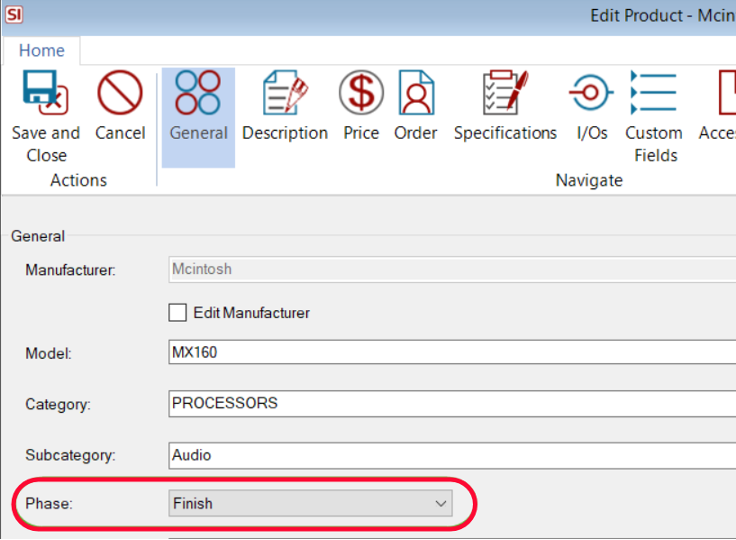
Task: Click the Subcategory: label text
Action: pos(70,455)
